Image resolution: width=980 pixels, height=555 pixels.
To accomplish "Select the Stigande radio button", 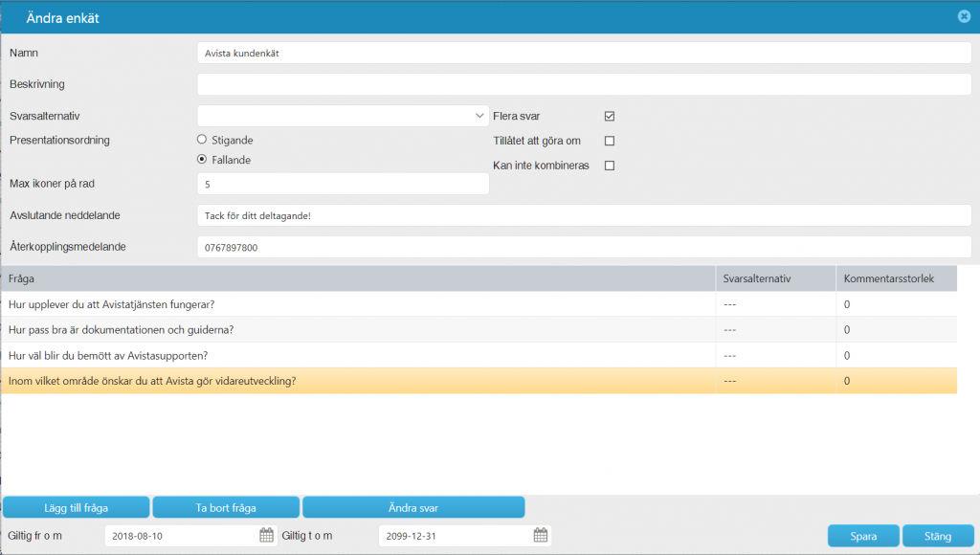I will pyautogui.click(x=202, y=140).
